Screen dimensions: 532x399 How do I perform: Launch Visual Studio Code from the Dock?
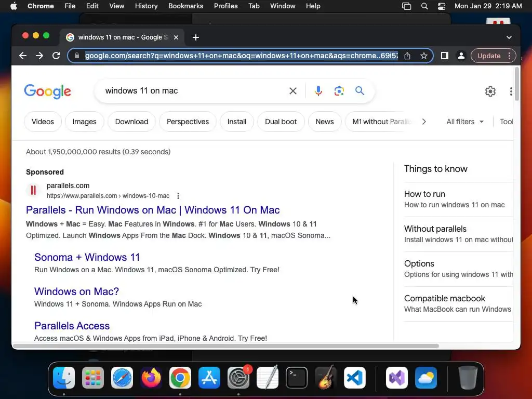pyautogui.click(x=354, y=378)
